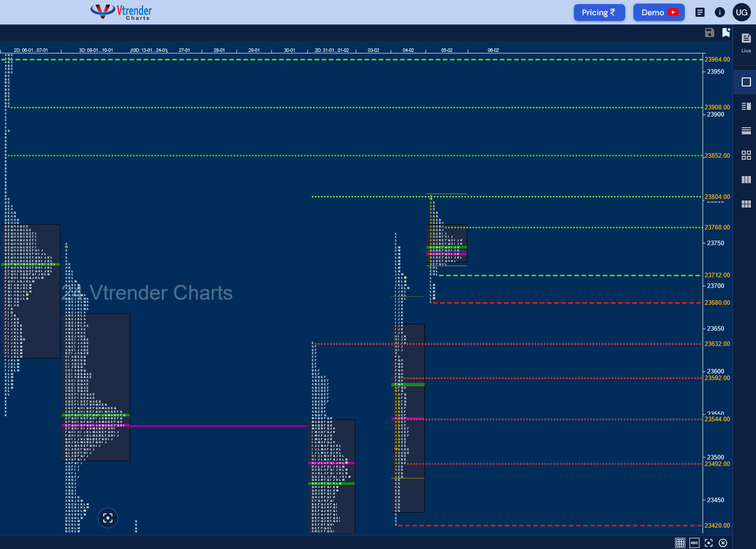756x549 pixels.
Task: Select the 2D: 31-01...01-02 date header
Action: [332, 50]
